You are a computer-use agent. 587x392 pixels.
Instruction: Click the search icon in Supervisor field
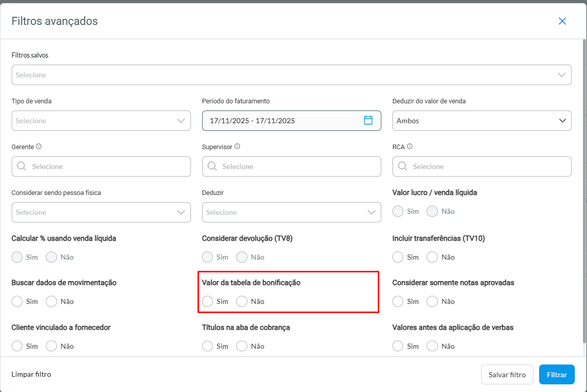[x=212, y=166]
